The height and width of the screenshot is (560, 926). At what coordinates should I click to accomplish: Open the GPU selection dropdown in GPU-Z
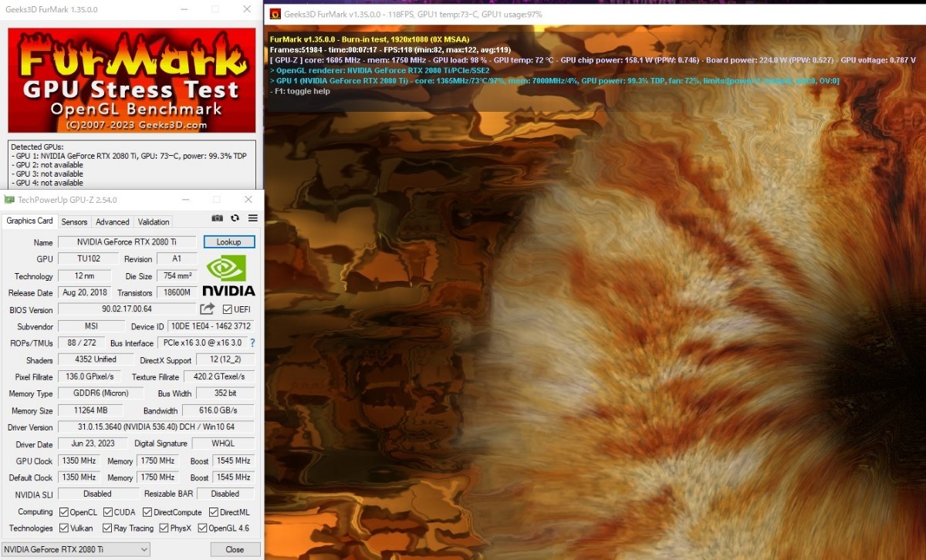click(76, 549)
